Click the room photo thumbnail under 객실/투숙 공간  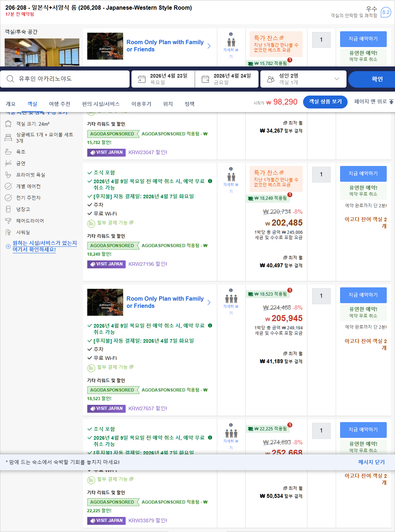click(x=42, y=52)
